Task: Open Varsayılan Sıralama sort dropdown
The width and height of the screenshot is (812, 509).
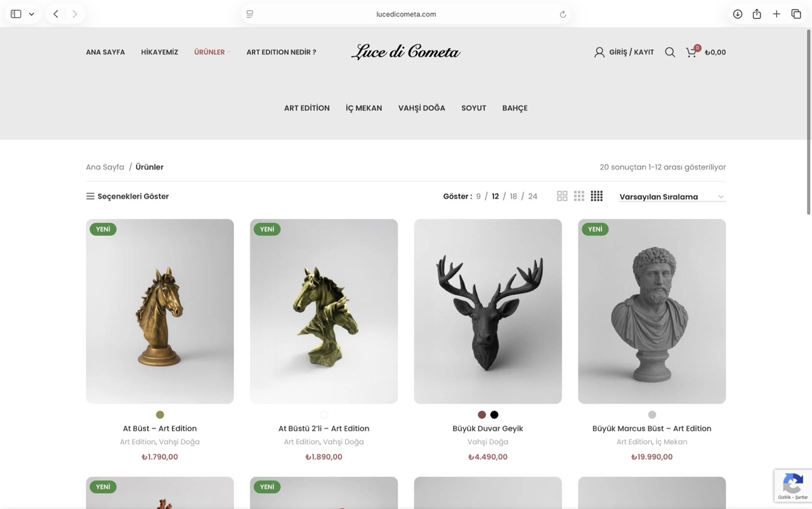Action: [672, 197]
